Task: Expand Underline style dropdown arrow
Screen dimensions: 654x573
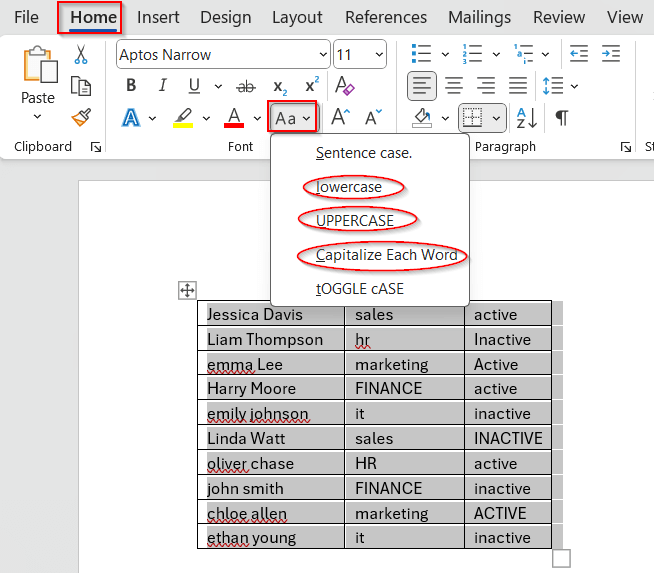Action: 218,86
